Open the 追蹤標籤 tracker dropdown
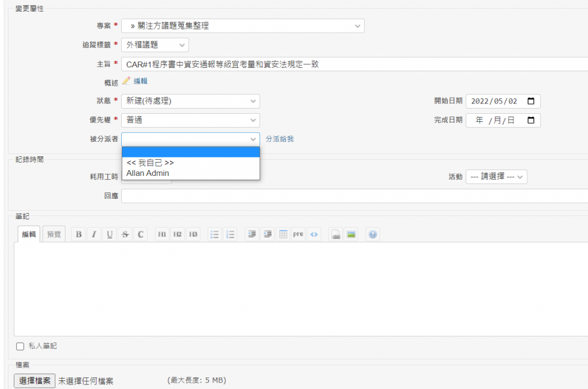Viewport: 588px width, 389px height. point(155,45)
